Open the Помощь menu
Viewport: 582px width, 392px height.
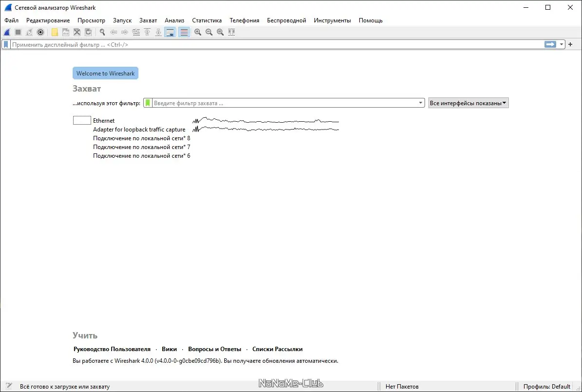pos(370,20)
